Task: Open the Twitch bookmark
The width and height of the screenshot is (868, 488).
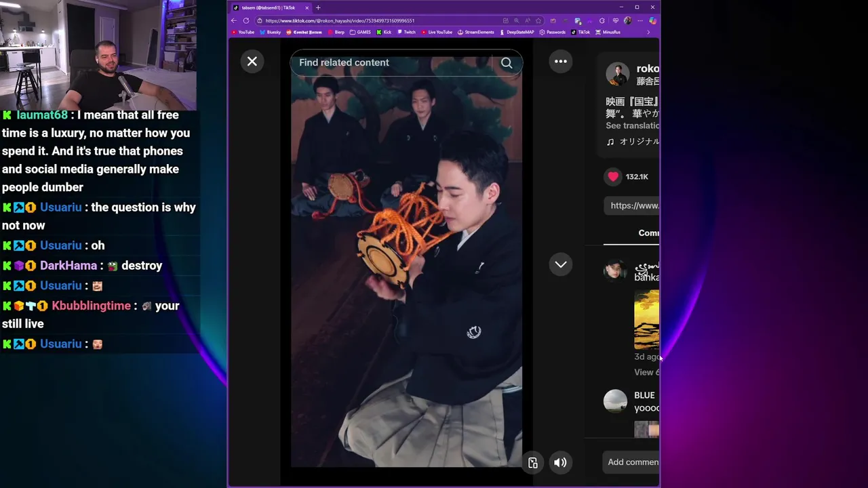Action: (x=406, y=32)
